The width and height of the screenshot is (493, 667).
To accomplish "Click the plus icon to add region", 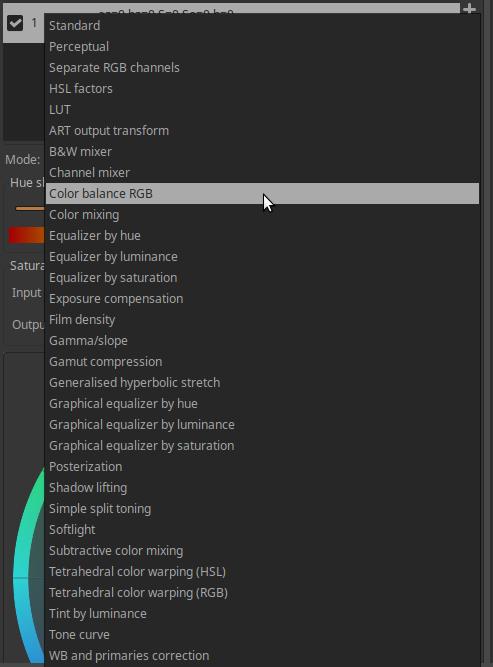I will (x=469, y=8).
